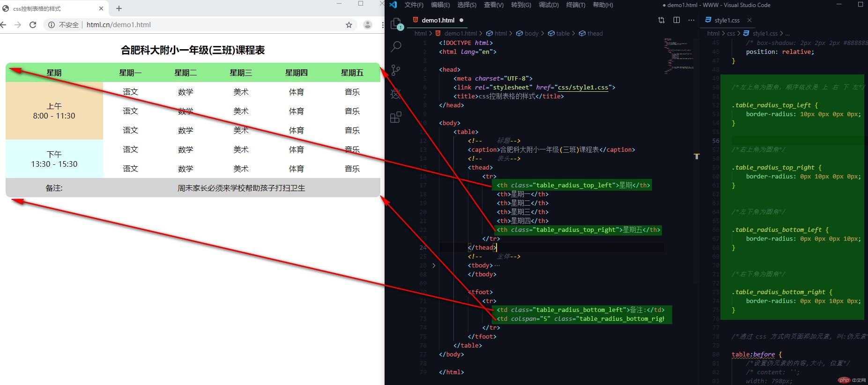Screen dimensions: 868x385
Task: Click 下午 13:30 - 15:30 cell
Action: [54, 159]
